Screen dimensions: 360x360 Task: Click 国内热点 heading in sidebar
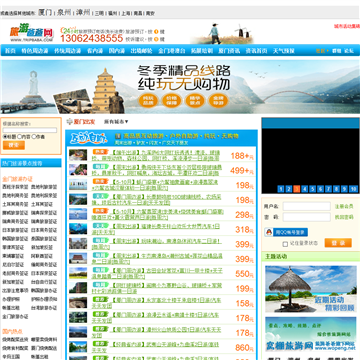12,331
